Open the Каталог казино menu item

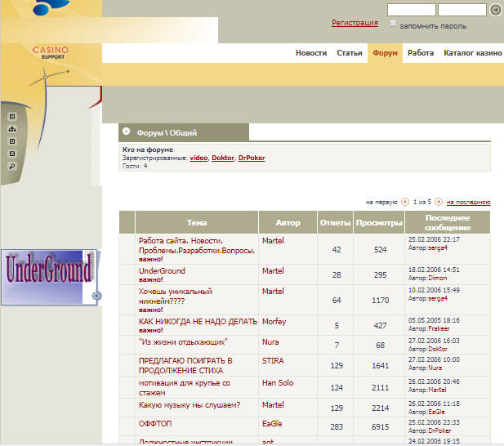click(x=473, y=53)
